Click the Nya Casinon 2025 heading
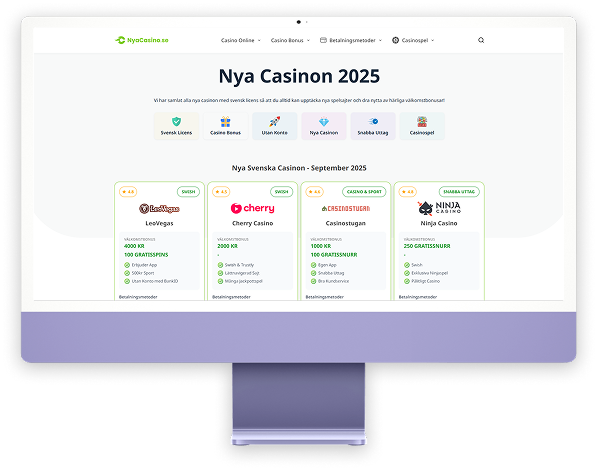The height and width of the screenshot is (470, 597). 299,76
